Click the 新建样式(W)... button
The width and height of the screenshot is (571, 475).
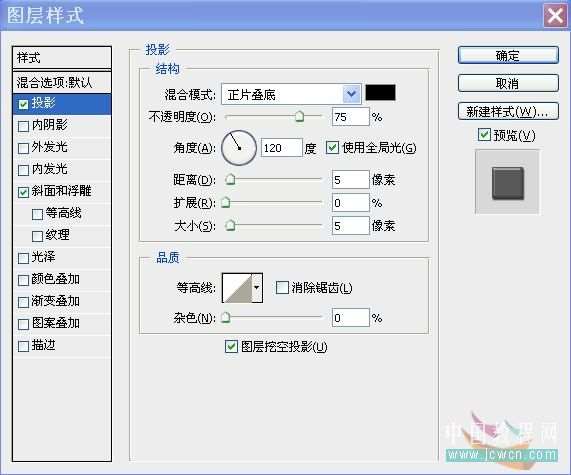click(x=508, y=111)
